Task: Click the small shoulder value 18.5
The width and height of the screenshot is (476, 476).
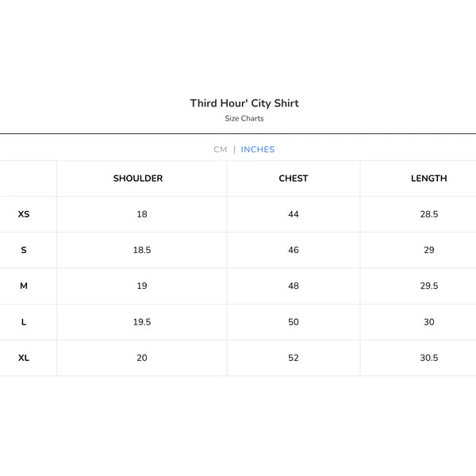Action: [142, 250]
